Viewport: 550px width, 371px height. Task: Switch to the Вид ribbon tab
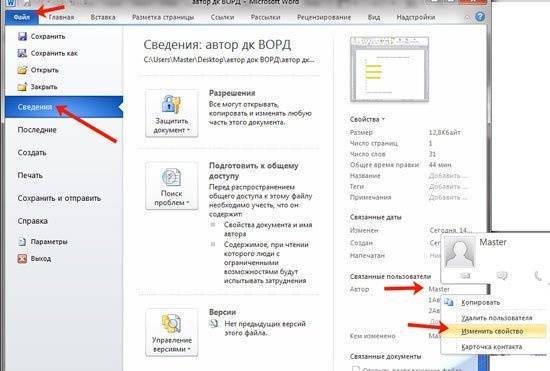[374, 17]
